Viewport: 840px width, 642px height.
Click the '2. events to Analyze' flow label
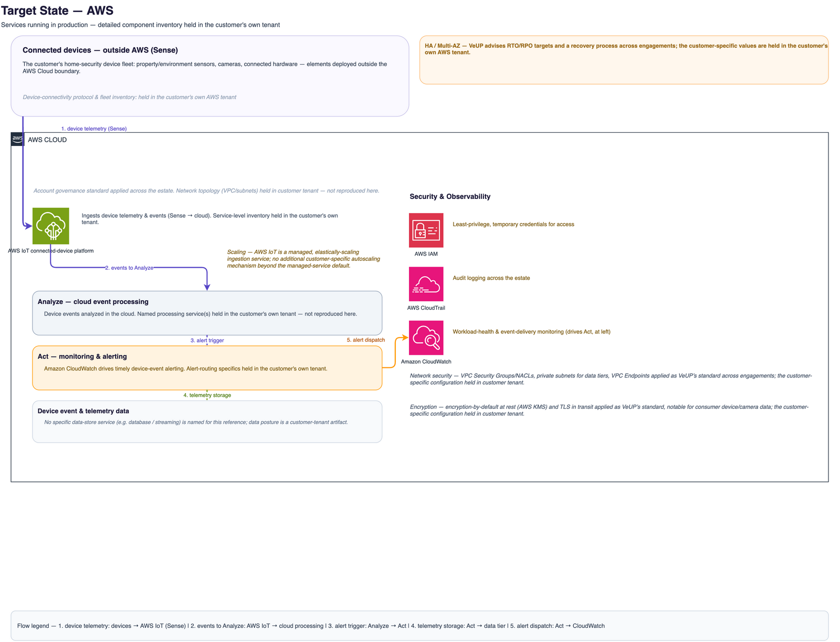(x=129, y=268)
